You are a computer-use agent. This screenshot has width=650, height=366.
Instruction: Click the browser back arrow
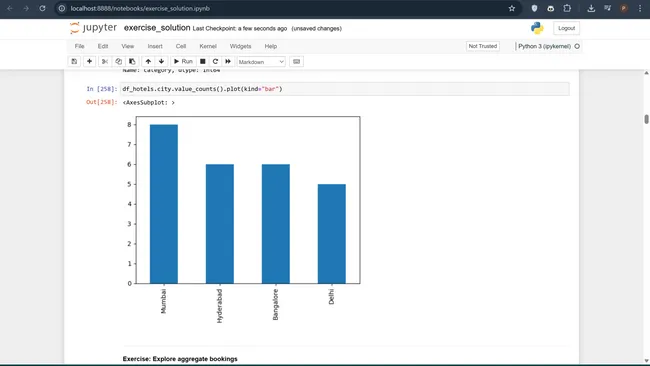(10, 8)
